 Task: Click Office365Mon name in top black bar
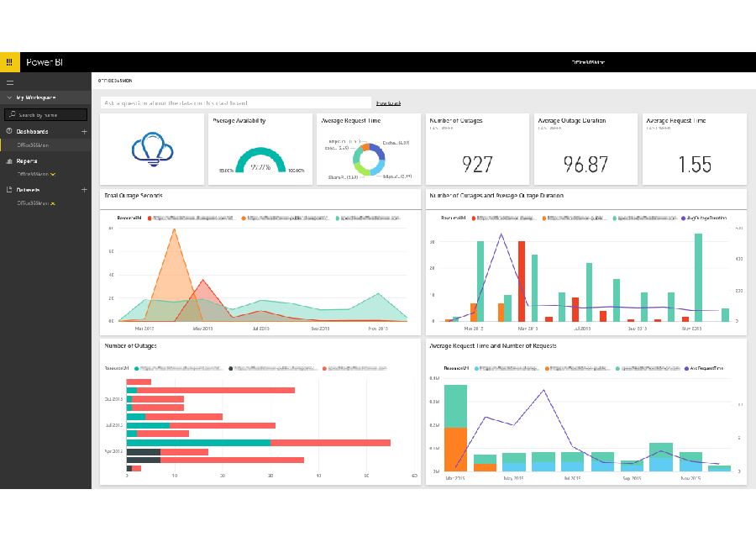tap(588, 62)
